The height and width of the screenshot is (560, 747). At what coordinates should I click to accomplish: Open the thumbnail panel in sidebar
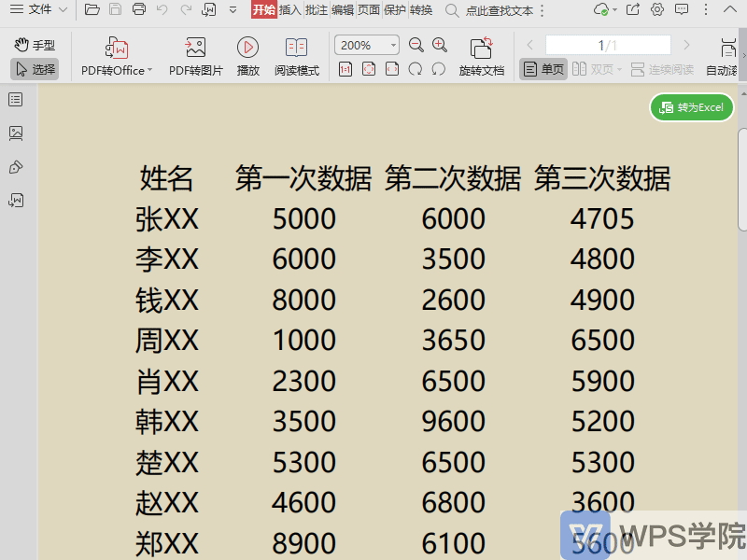click(16, 133)
